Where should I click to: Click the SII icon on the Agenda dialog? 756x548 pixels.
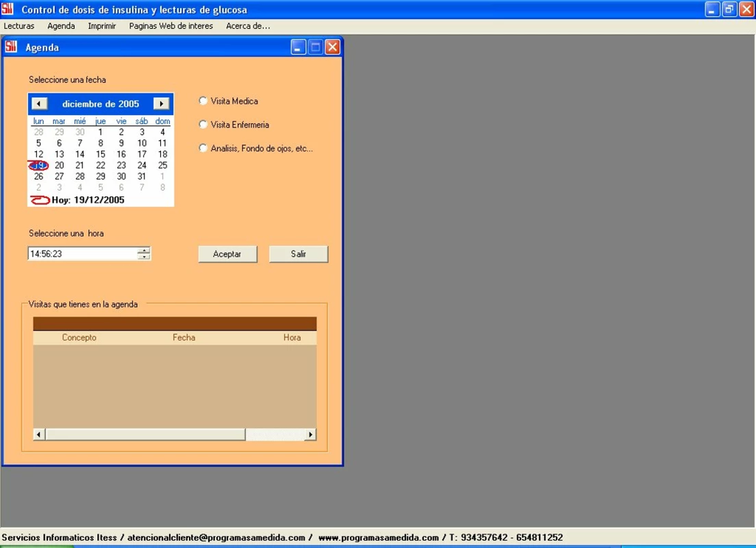pyautogui.click(x=10, y=46)
